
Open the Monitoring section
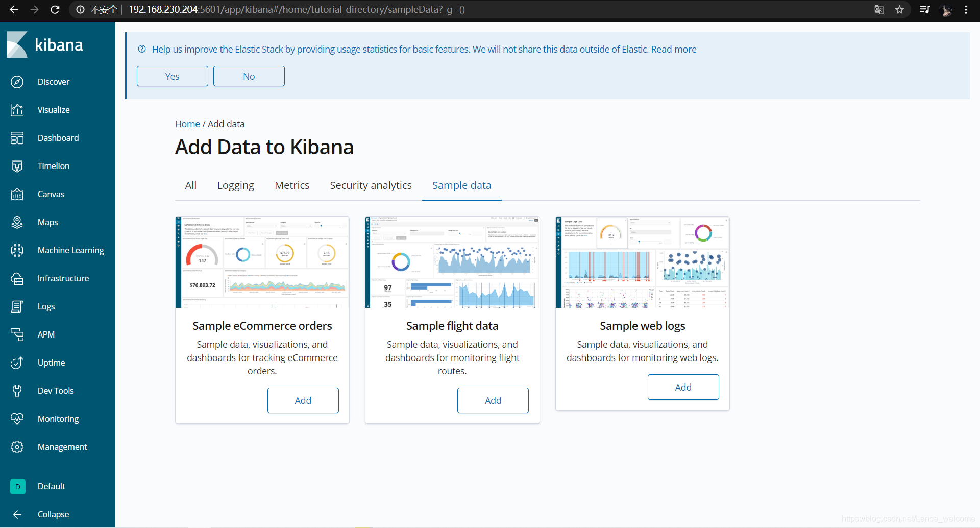click(58, 418)
